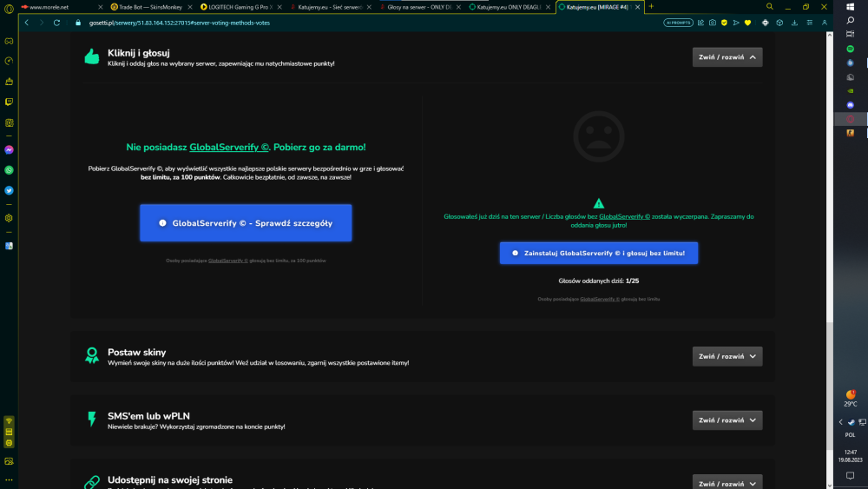The image size is (868, 489).
Task: Open Discord from the Windows taskbar
Action: pyautogui.click(x=851, y=105)
